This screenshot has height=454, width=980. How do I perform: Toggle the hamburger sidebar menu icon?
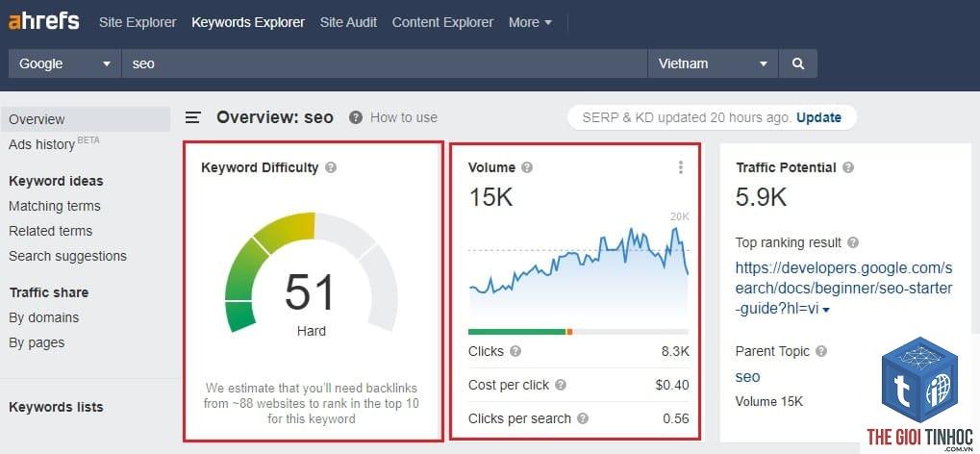coord(193,117)
